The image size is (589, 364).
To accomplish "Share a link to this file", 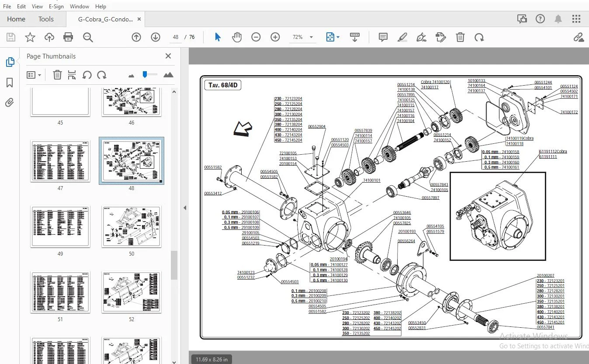I will click(x=579, y=37).
